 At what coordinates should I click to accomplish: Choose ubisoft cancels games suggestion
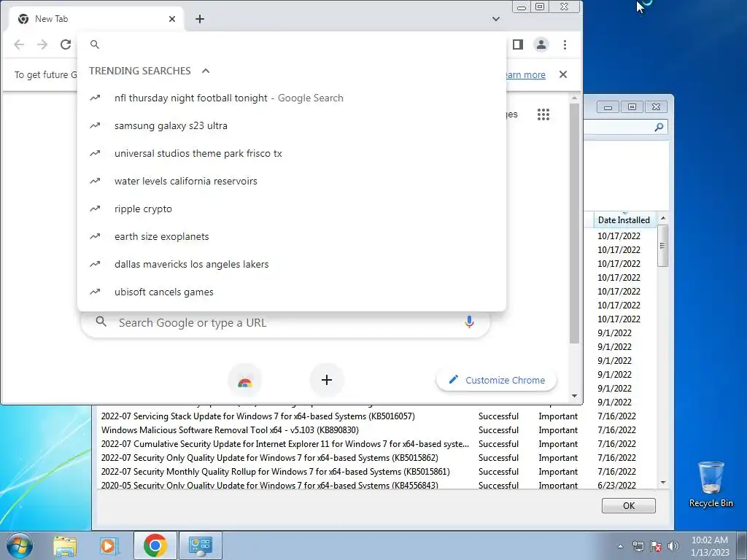pos(292,292)
